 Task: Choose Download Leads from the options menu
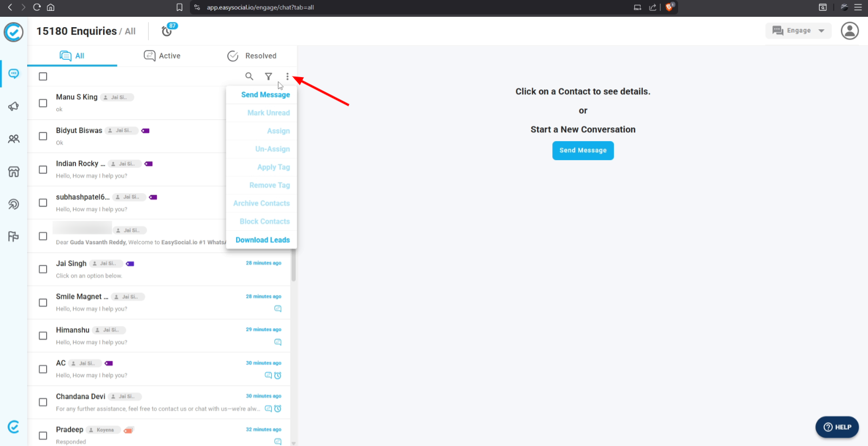coord(263,240)
